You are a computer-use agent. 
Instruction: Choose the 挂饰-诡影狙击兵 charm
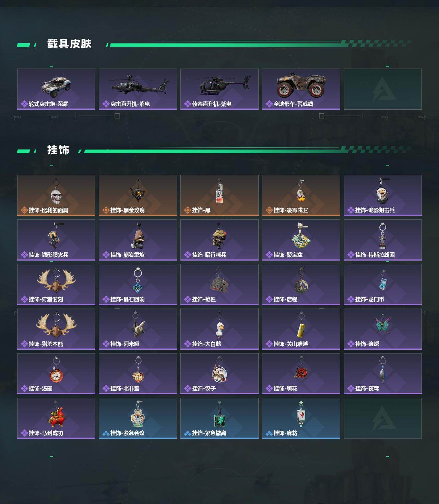point(383,195)
